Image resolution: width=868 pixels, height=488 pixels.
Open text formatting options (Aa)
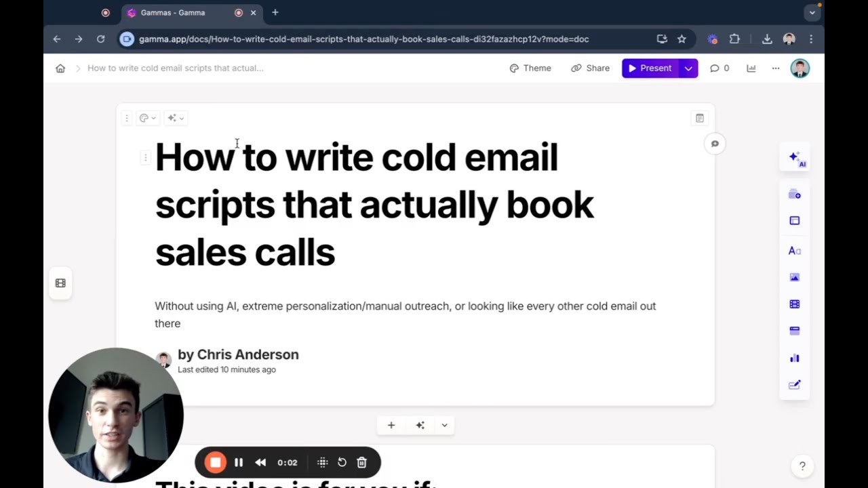[794, 251]
